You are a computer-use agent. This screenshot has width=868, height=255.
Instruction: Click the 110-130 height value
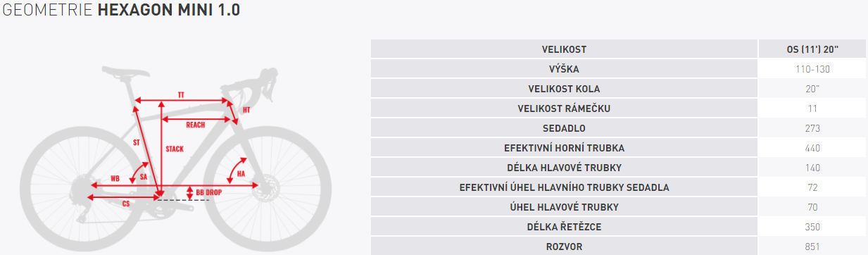click(x=813, y=69)
